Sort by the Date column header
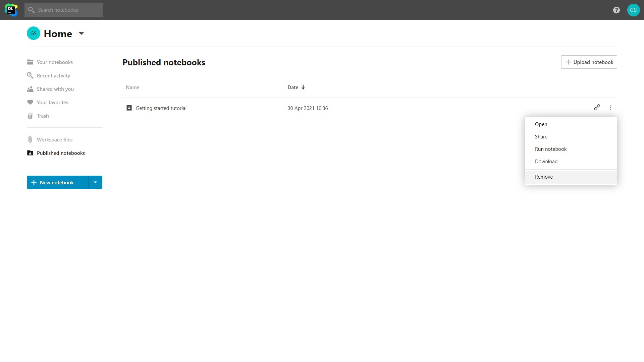644x362 pixels. click(x=293, y=87)
